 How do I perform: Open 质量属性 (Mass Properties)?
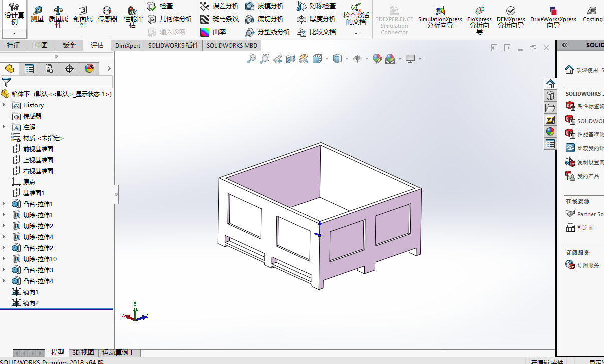pos(58,17)
